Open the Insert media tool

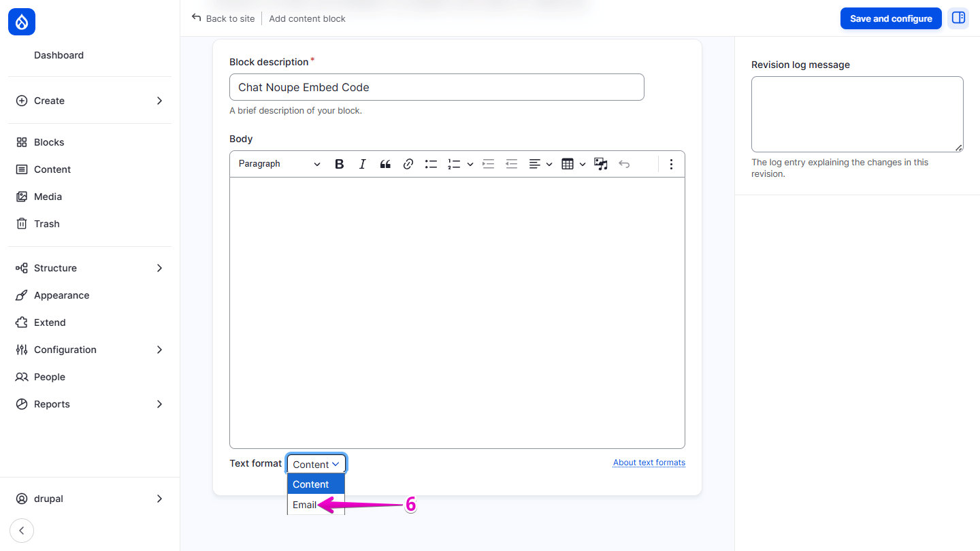coord(600,164)
